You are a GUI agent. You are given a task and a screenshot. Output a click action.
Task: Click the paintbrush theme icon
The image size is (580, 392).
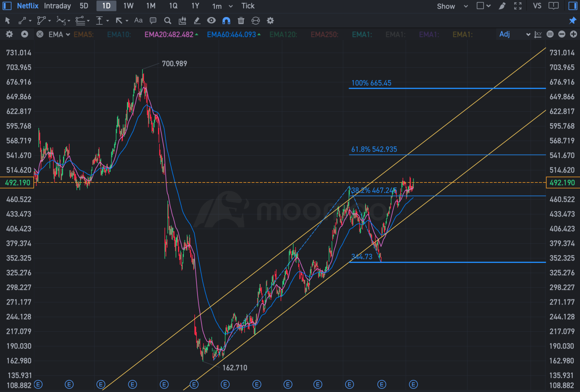502,6
